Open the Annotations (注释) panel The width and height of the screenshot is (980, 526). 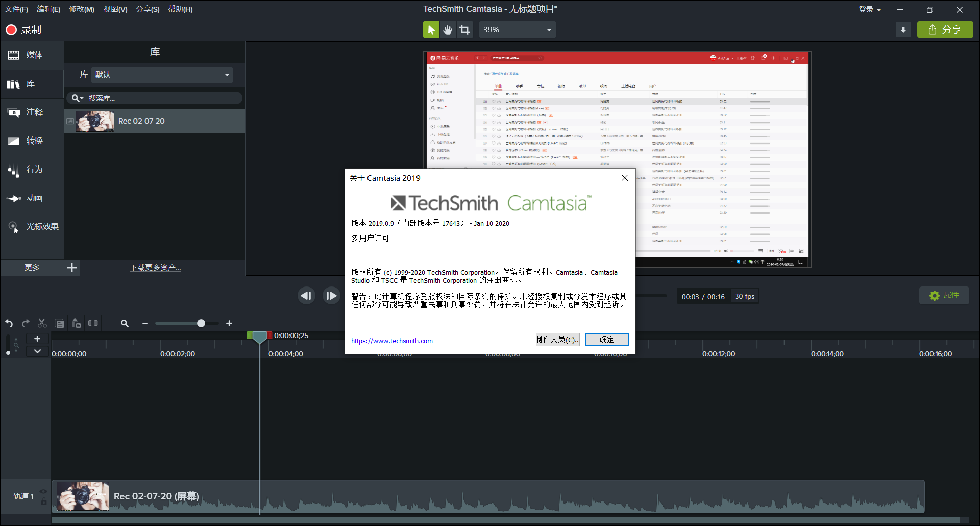tap(32, 112)
